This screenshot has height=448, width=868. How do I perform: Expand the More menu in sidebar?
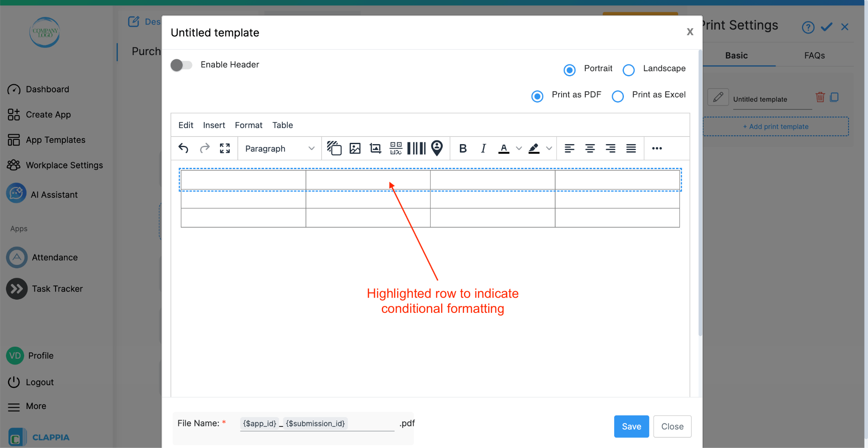point(27,406)
